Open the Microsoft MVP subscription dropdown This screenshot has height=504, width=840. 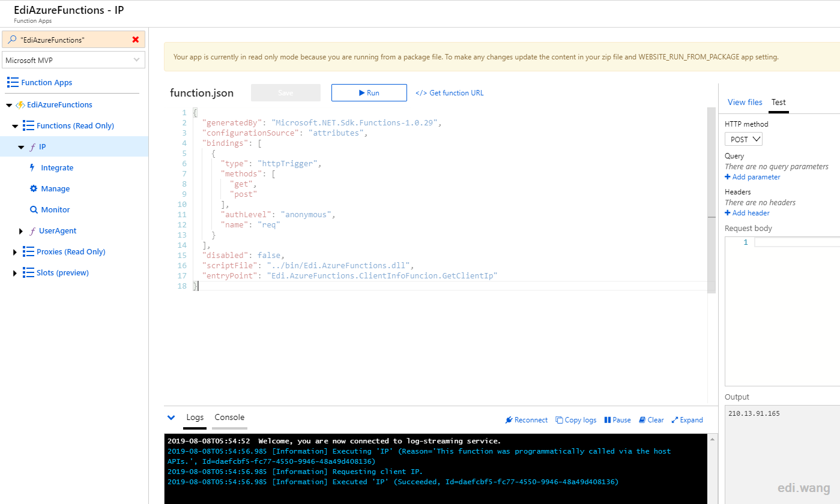[74, 60]
